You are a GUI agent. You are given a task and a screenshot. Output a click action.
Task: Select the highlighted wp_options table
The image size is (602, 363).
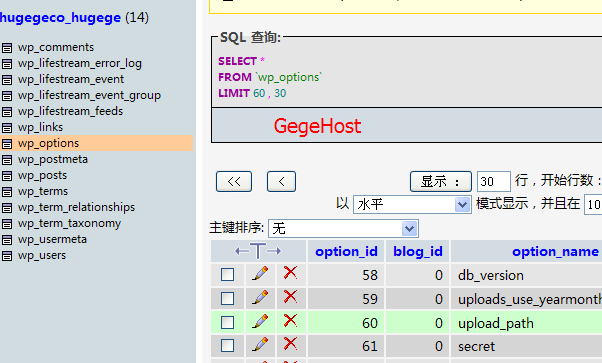(48, 144)
